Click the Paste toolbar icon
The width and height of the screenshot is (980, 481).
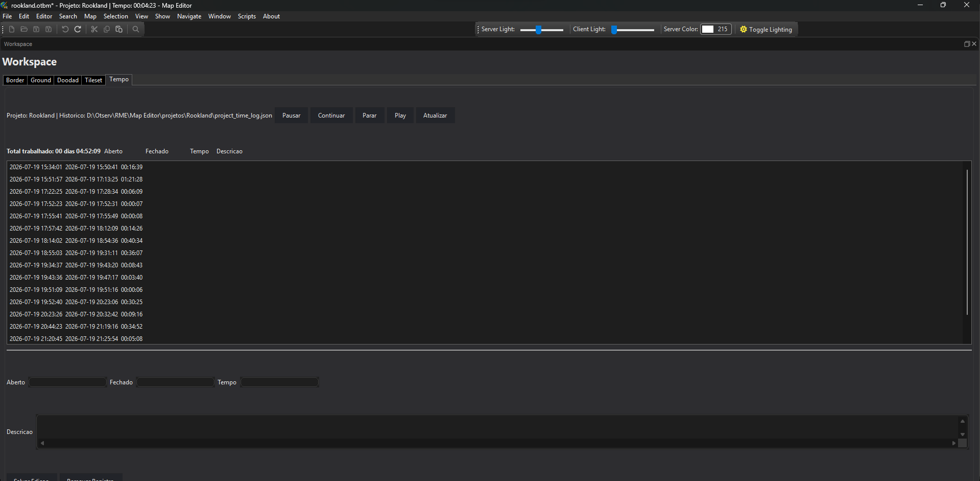119,29
